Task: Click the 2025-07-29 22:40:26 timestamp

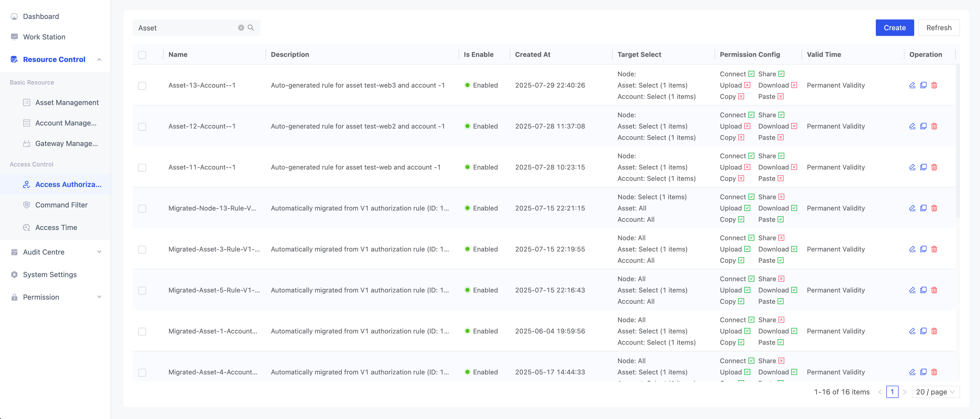Action: coord(550,85)
